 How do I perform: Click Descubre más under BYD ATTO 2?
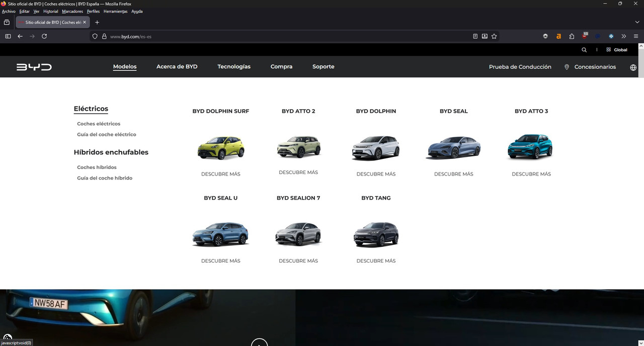point(298,172)
